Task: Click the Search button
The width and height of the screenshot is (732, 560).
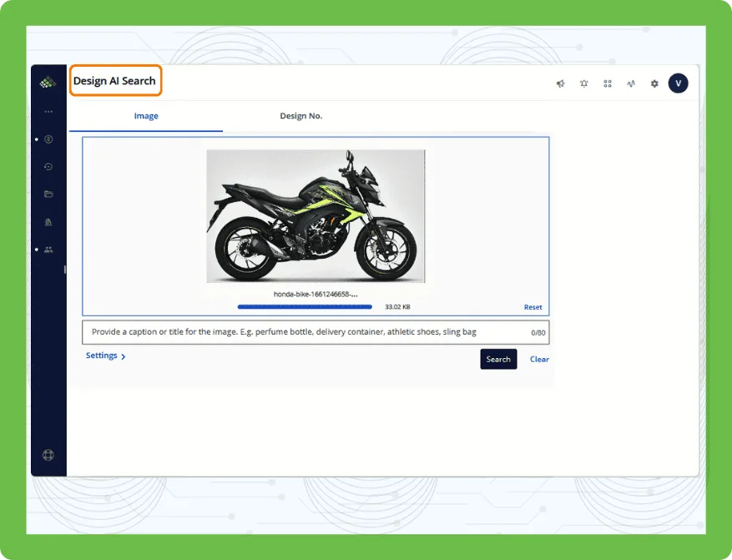Action: coord(498,359)
